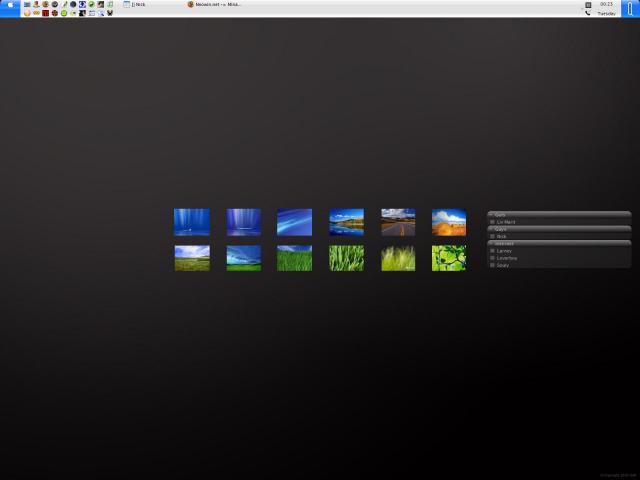
Task: Select the blue aurora wallpaper thumbnail
Action: 192,222
